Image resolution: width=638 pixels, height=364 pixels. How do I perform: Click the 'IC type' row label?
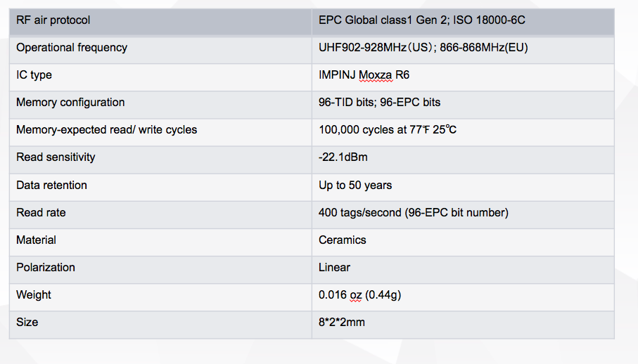34,75
